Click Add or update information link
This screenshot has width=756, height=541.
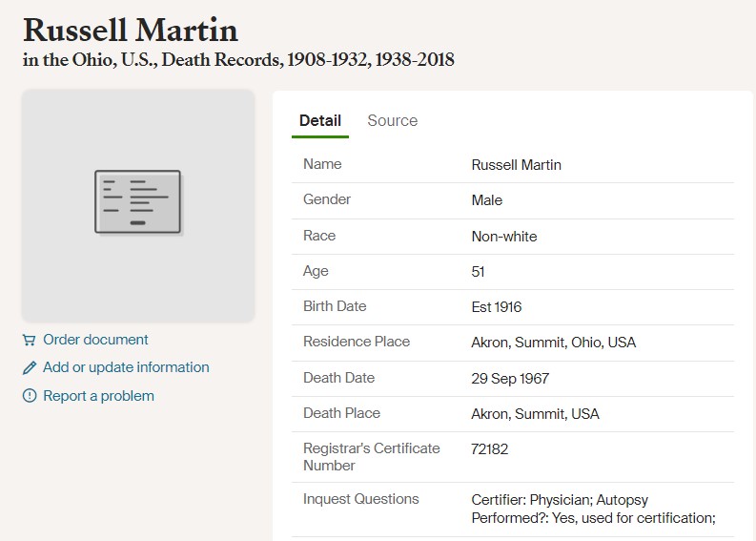(127, 367)
